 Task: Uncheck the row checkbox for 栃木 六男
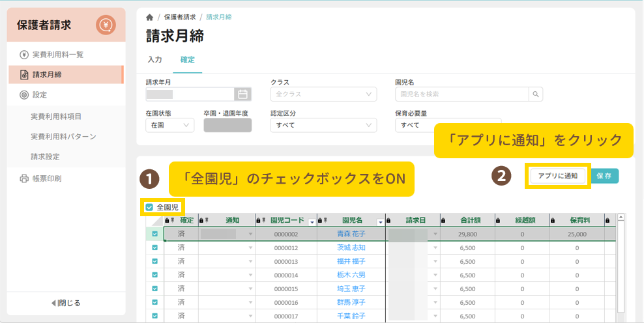[x=154, y=275]
